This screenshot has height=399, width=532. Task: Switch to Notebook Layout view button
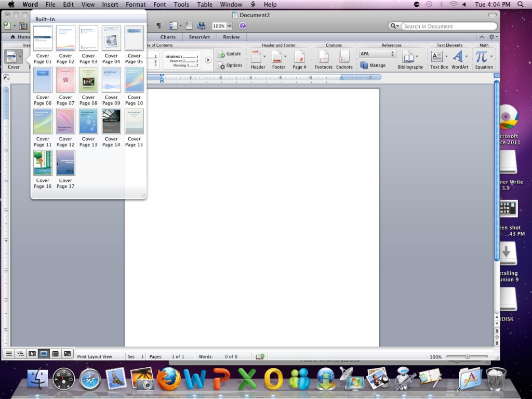pos(55,354)
